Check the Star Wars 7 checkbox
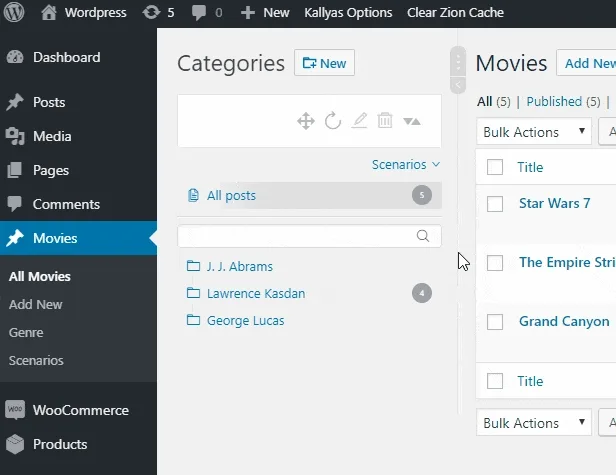616x475 pixels. pos(495,204)
